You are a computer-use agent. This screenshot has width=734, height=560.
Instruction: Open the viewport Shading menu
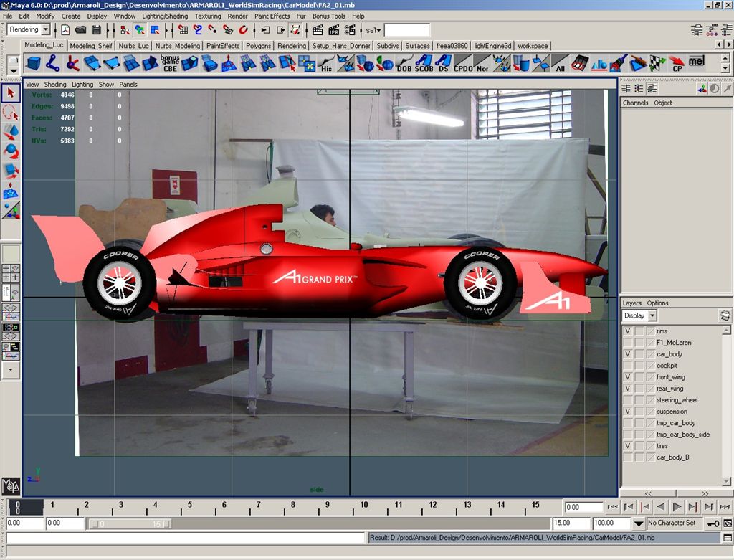tap(55, 85)
